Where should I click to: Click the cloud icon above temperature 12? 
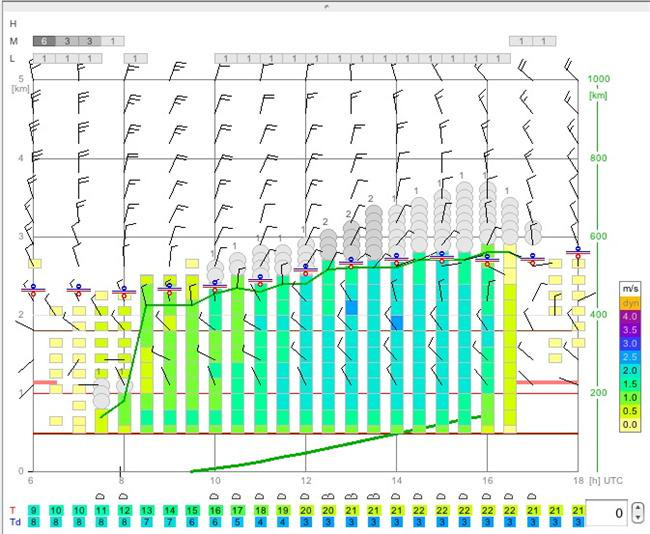[x=123, y=496]
